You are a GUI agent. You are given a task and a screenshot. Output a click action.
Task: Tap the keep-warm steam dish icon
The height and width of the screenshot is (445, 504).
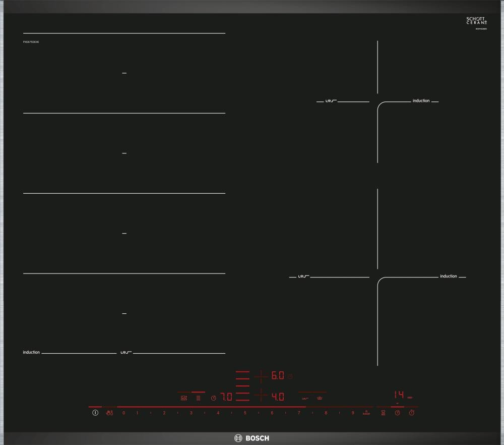(x=319, y=398)
